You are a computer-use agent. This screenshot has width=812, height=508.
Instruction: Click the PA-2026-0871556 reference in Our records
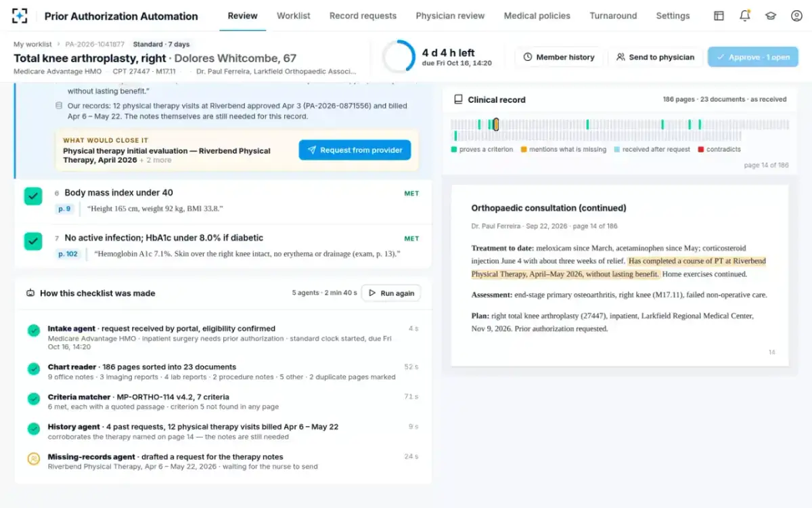click(336, 106)
